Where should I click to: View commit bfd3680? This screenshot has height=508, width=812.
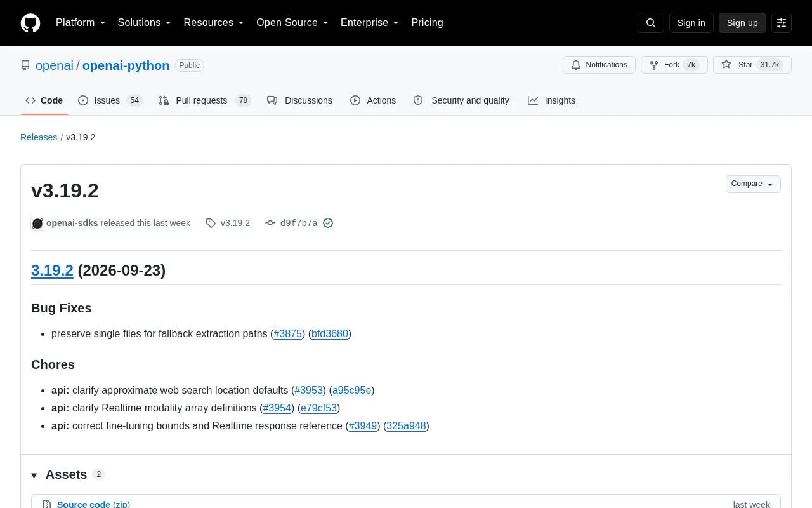pos(330,333)
